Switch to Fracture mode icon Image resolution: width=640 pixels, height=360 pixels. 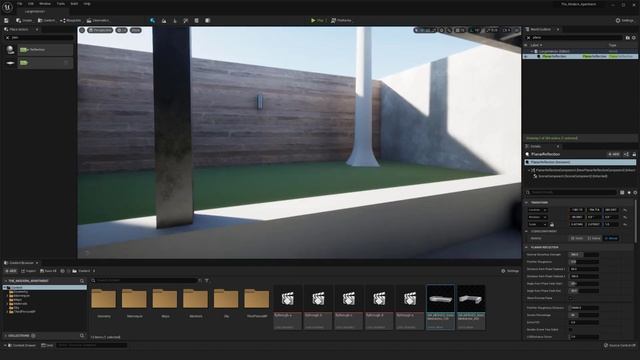point(196,20)
